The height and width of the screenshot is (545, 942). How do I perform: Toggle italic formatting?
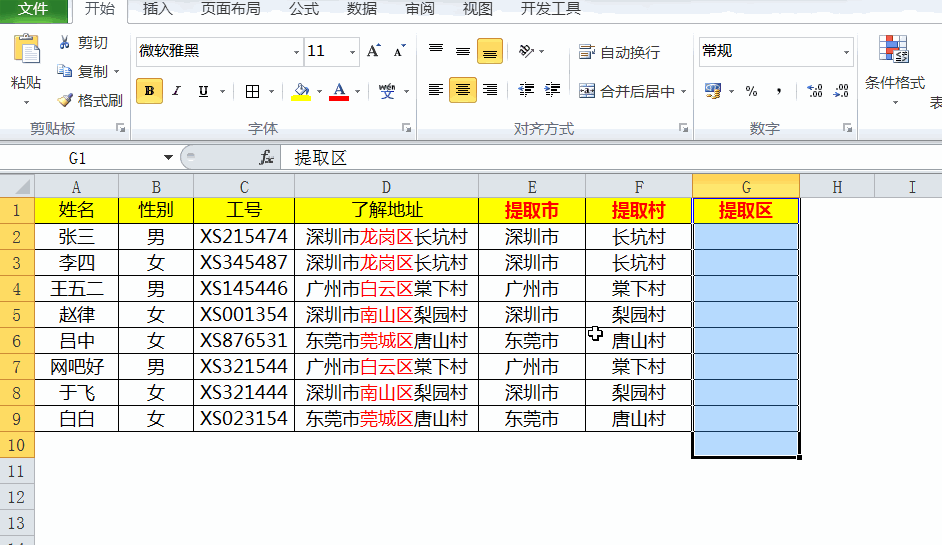(176, 91)
